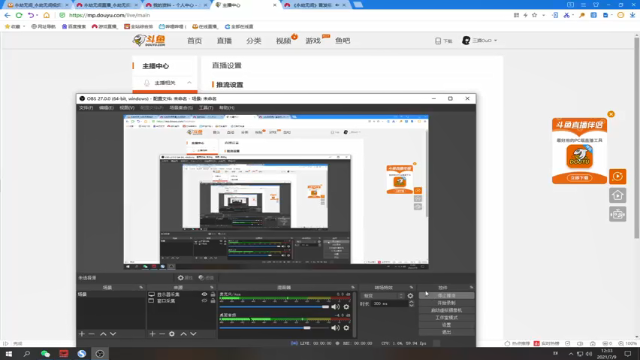Screen dimensions: 640x360
Task: Toggle visibility of the window capture source
Action: pyautogui.click(x=204, y=301)
